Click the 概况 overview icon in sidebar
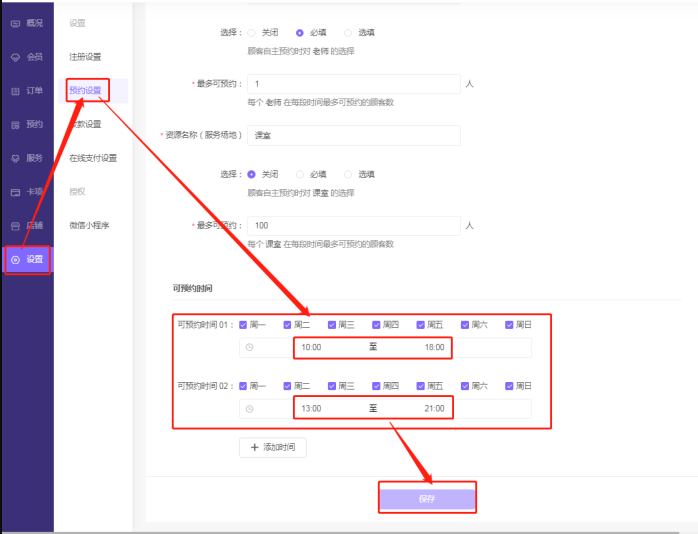This screenshot has width=698, height=534. 16,23
